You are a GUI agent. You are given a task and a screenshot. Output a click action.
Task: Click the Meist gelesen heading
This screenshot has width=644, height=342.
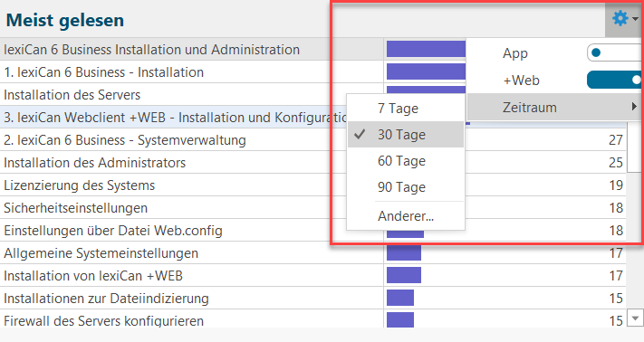[x=65, y=20]
